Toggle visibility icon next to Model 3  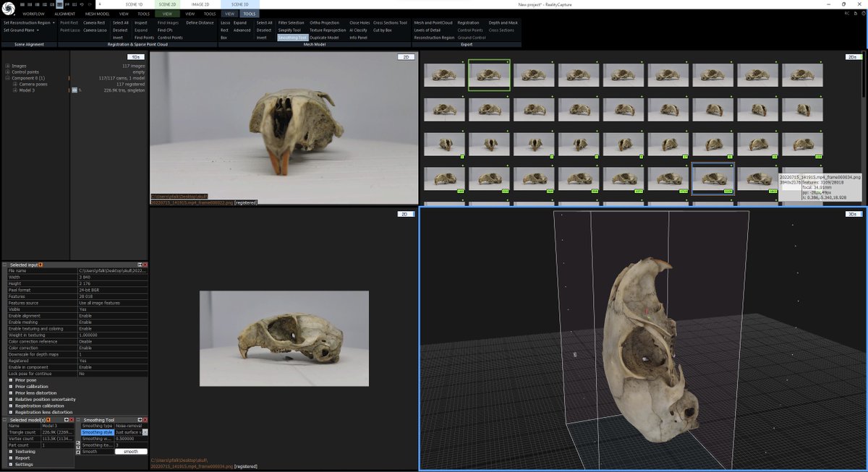[75, 90]
